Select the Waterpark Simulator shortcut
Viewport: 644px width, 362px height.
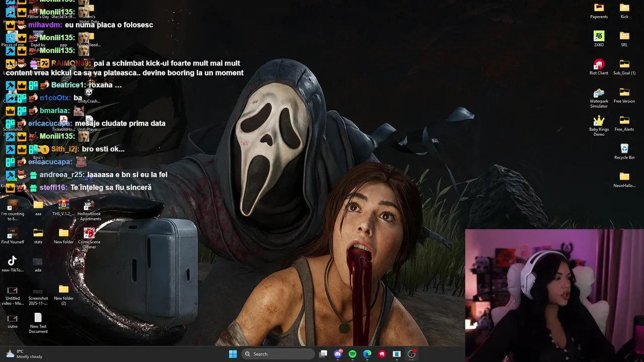point(599,98)
